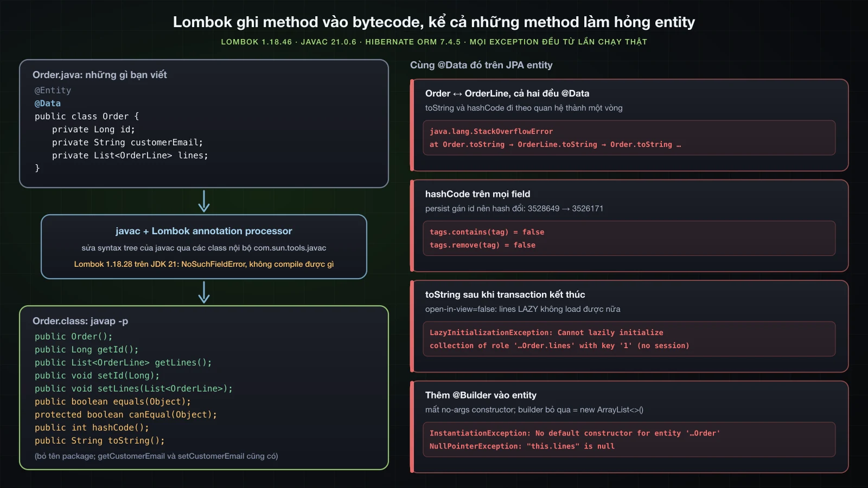
Task: Click the line 'protected boolean canEqual(Object);'
Action: coord(126,415)
